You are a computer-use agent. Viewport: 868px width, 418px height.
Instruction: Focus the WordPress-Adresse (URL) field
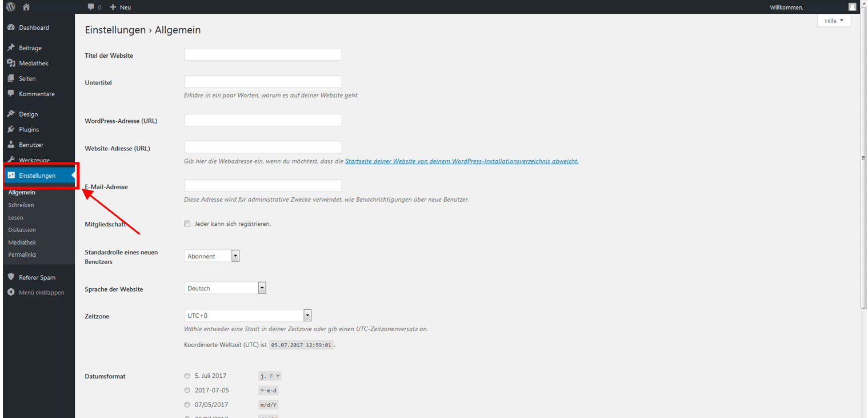tap(263, 120)
